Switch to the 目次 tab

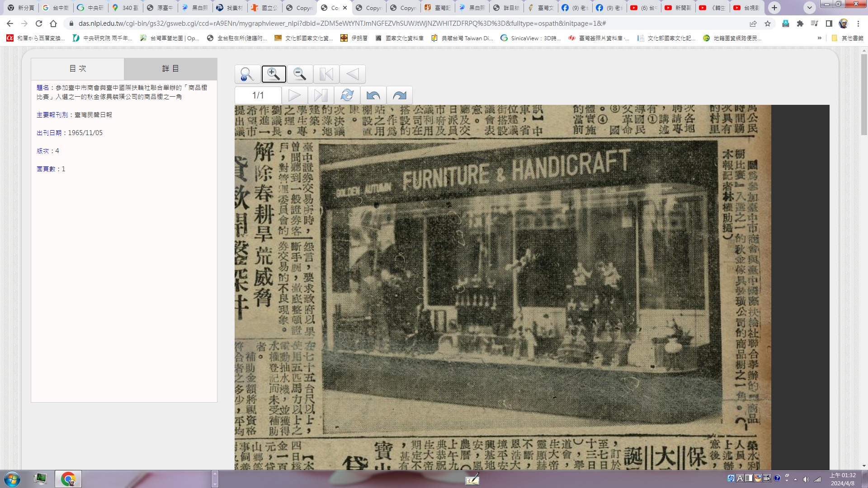(x=77, y=69)
